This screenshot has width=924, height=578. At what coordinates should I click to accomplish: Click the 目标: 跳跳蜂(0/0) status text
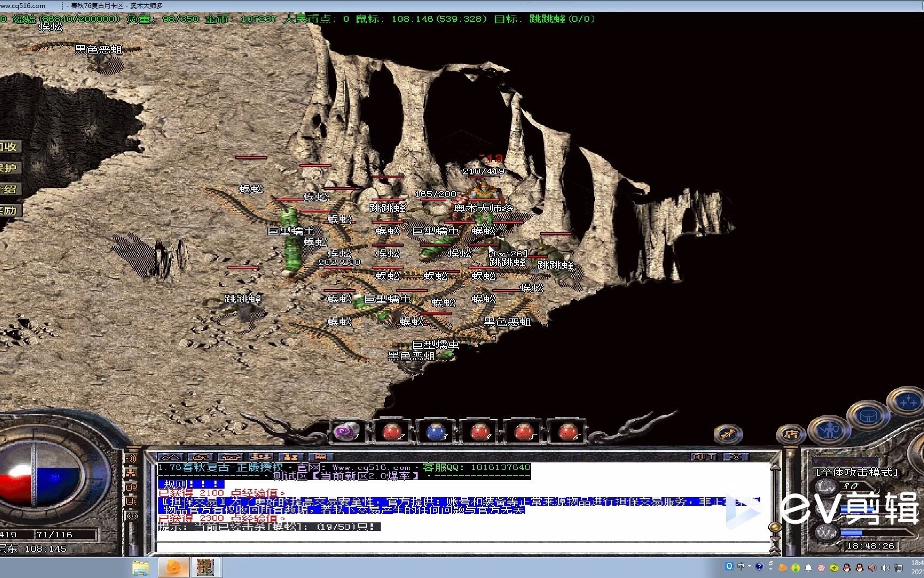pyautogui.click(x=544, y=19)
